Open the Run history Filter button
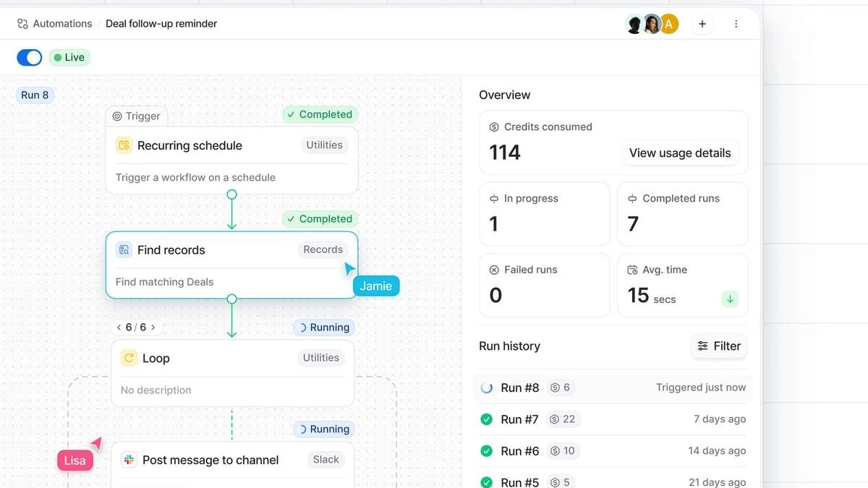Viewport: 868px width, 488px height. point(719,346)
